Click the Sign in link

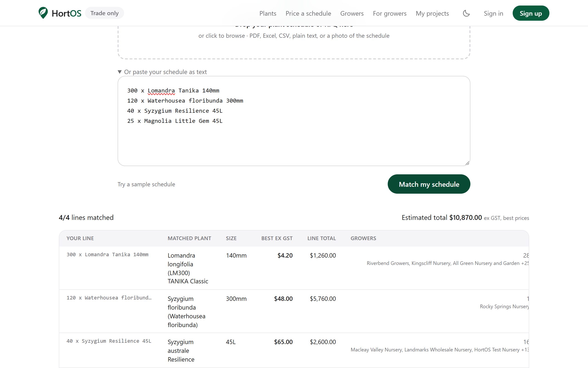click(x=493, y=13)
